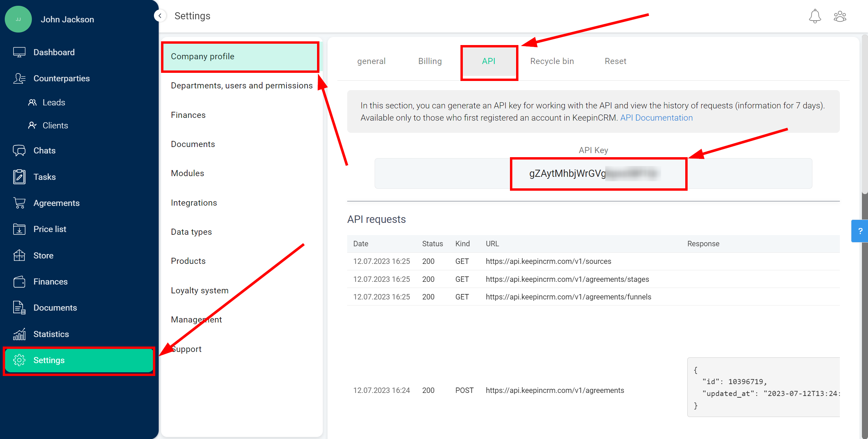Click the API Key field

[x=593, y=173]
